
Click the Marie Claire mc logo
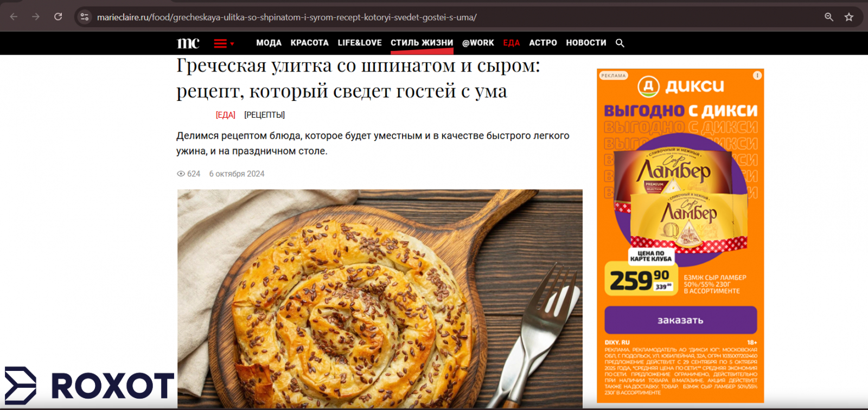coord(188,43)
